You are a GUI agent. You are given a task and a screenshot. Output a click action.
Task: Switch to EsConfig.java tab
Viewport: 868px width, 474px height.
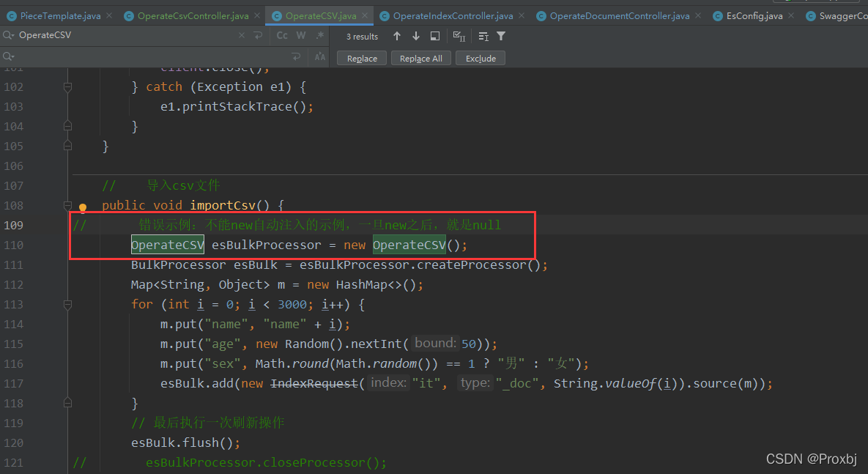click(754, 16)
